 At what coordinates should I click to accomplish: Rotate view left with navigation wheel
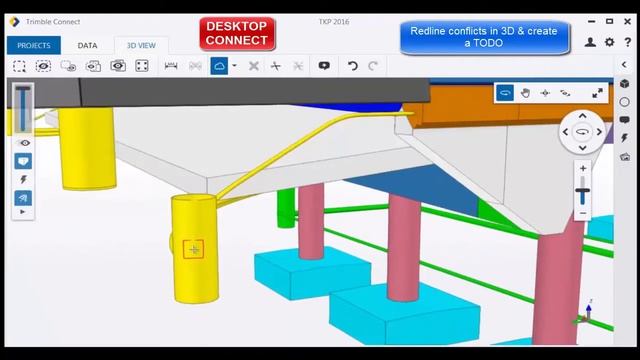pos(565,132)
